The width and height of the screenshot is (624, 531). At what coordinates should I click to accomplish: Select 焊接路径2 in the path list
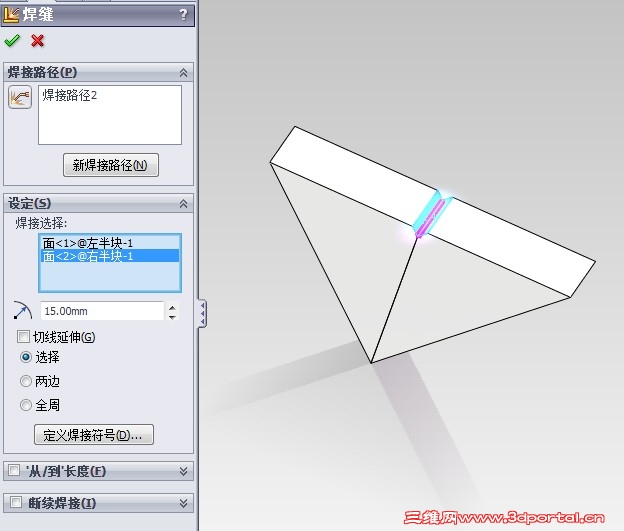click(x=70, y=96)
